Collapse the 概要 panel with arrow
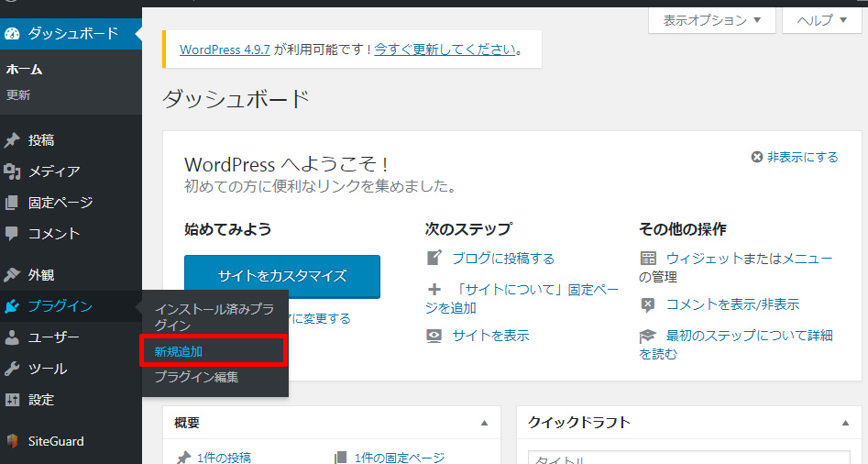The width and height of the screenshot is (868, 464). click(x=484, y=423)
